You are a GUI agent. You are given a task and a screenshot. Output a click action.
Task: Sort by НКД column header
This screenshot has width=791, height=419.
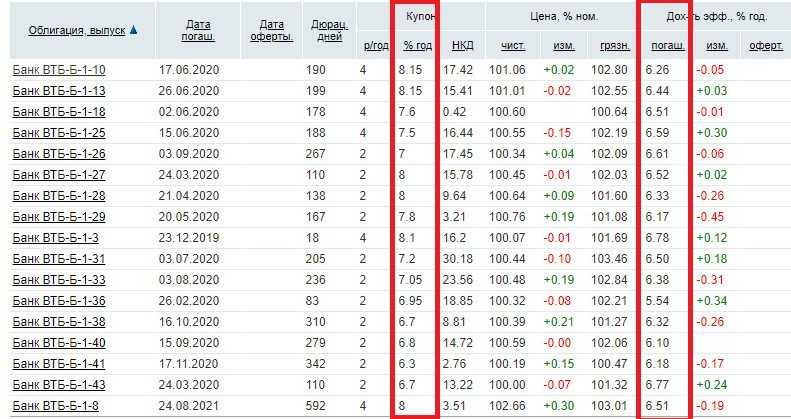[x=463, y=46]
